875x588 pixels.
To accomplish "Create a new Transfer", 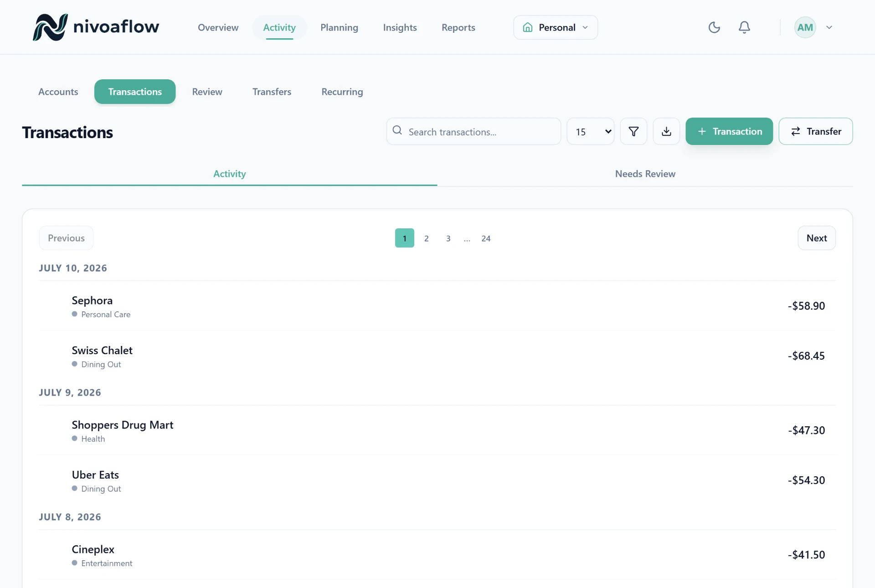I will [816, 131].
